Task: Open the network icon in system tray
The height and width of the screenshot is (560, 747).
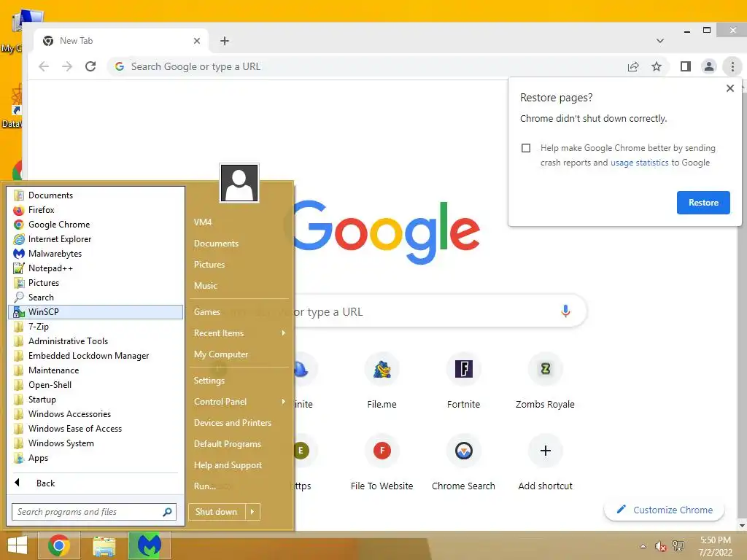Action: 678,546
